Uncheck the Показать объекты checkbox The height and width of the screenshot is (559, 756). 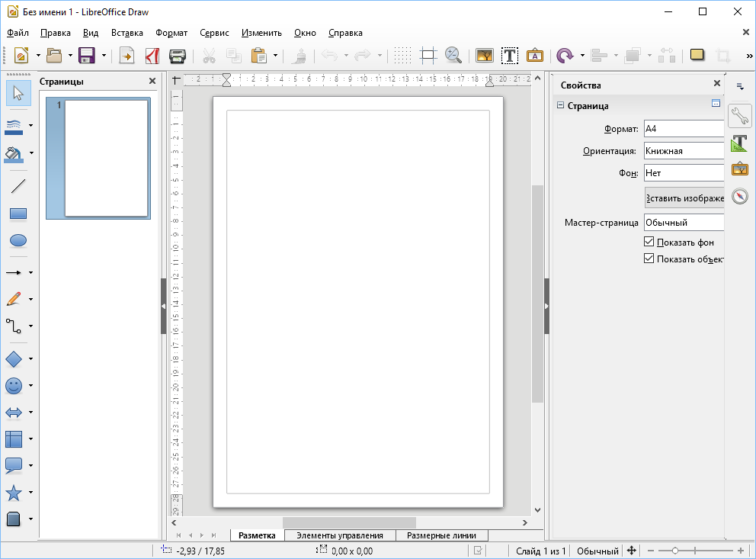(649, 259)
